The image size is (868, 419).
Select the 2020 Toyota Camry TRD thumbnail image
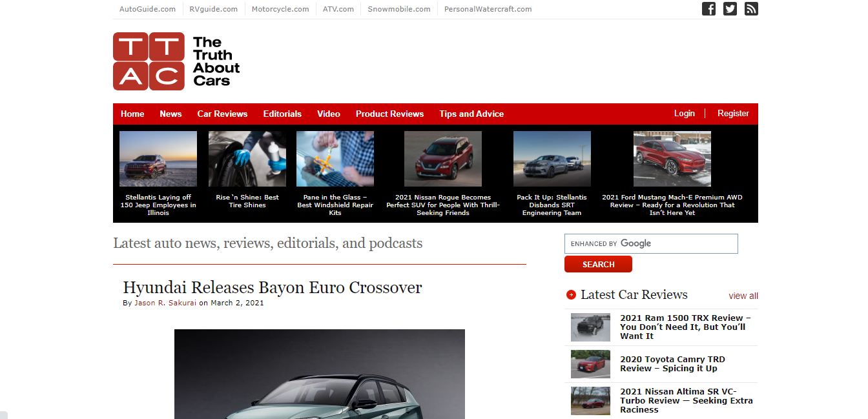[x=590, y=364]
